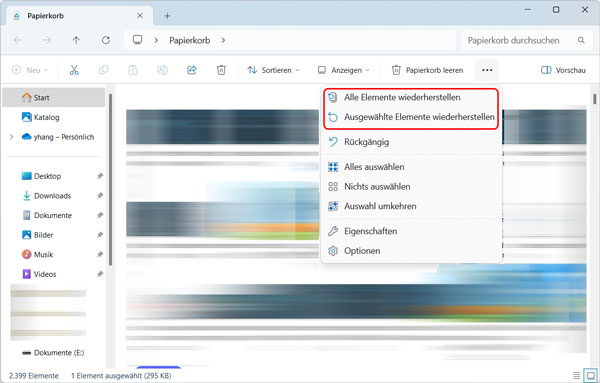Viewport: 600px width, 383px height.
Task: Select Nichts auswählen menu entry
Action: point(411,186)
